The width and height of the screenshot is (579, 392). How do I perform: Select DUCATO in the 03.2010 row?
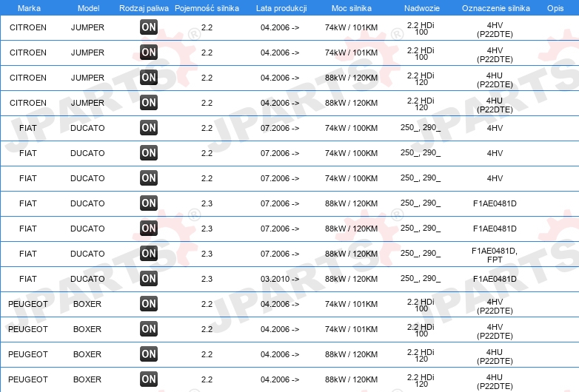coord(87,279)
